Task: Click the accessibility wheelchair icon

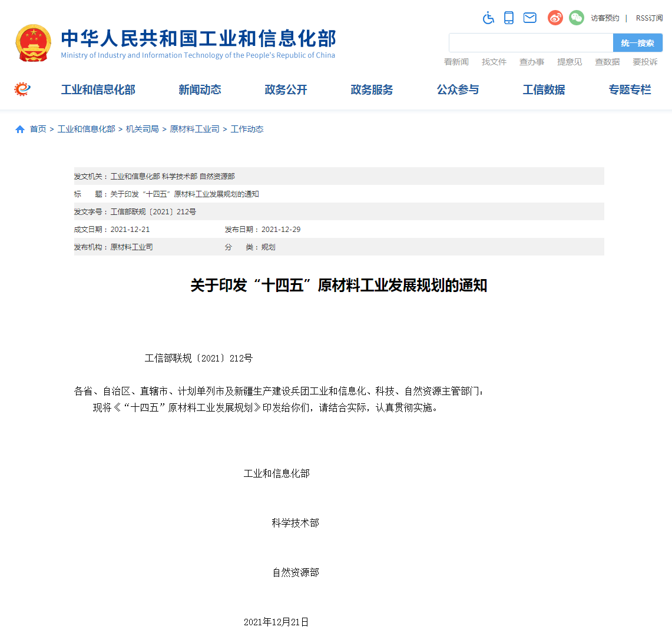Action: tap(488, 18)
